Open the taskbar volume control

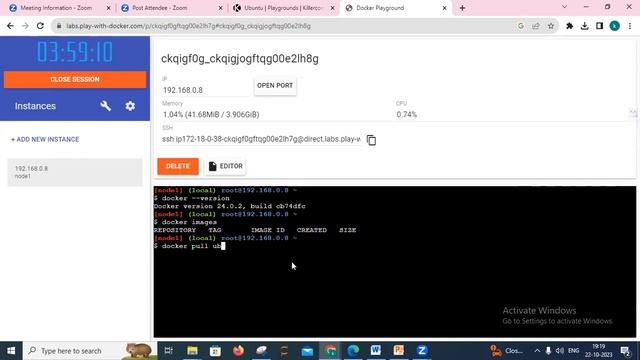click(560, 351)
